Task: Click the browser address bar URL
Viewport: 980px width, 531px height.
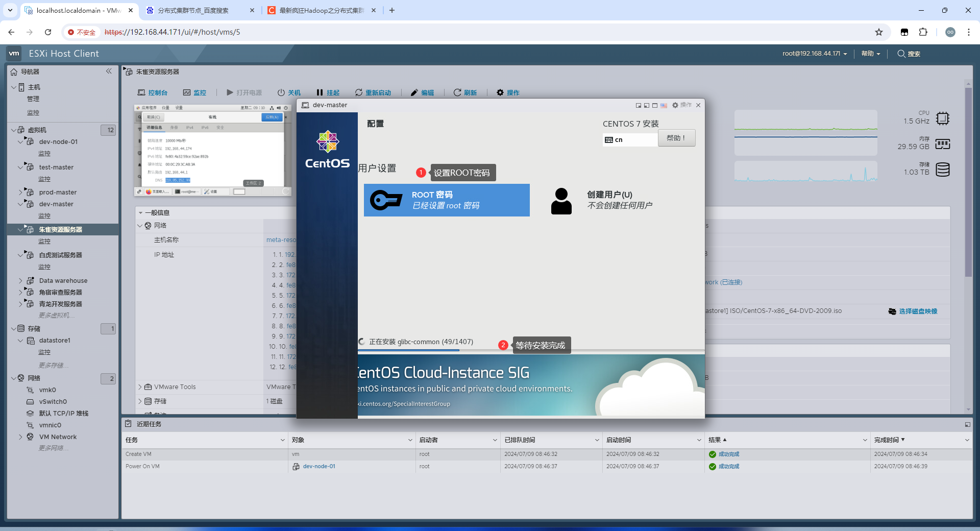Action: [172, 32]
